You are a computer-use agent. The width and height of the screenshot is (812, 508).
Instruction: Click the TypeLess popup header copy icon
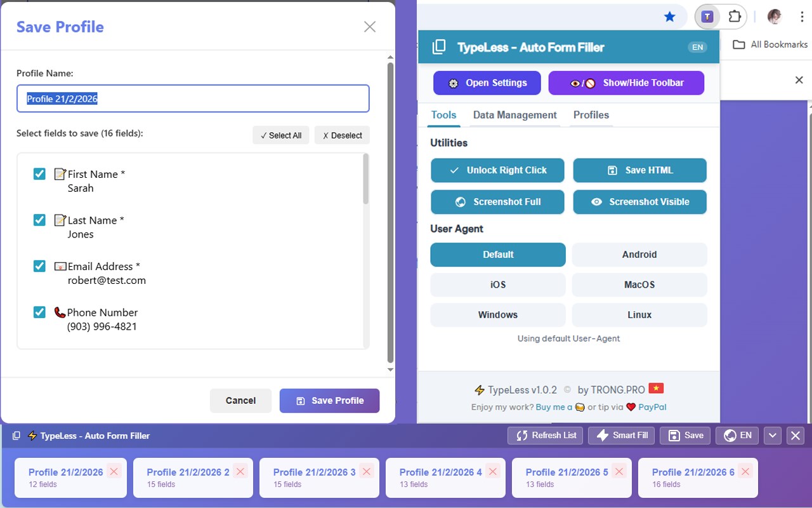pos(439,47)
